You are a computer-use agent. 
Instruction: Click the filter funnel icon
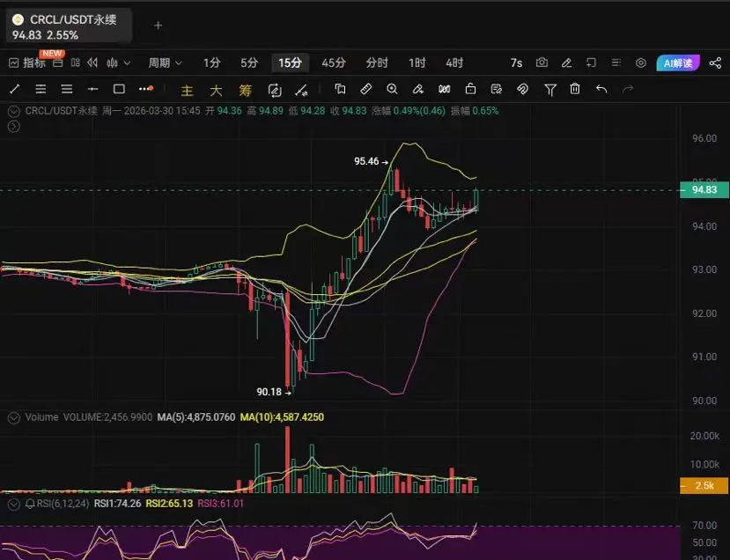click(549, 90)
